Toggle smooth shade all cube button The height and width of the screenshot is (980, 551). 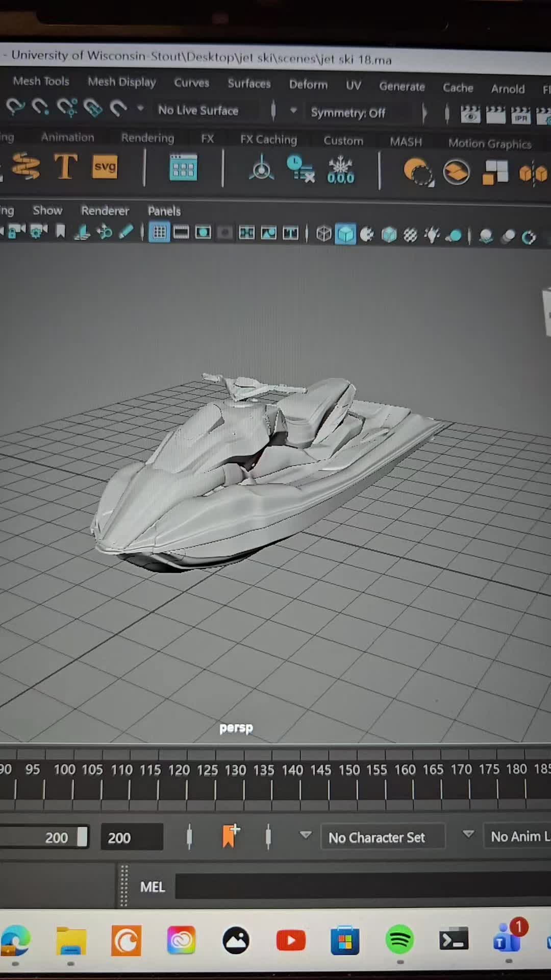click(345, 234)
